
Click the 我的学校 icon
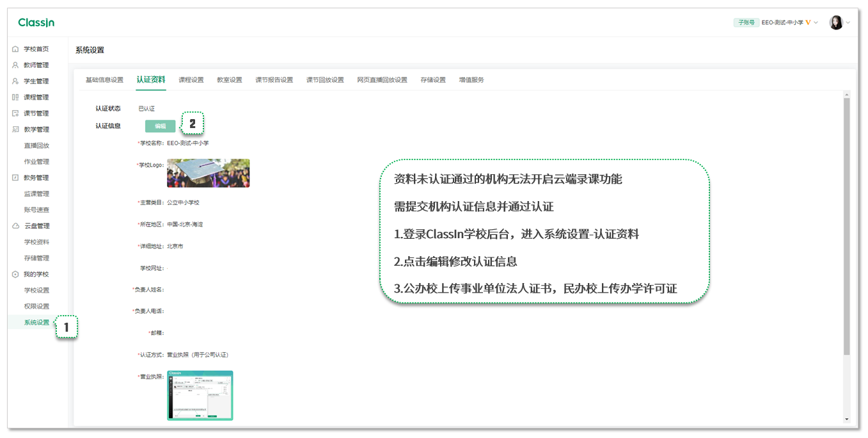pos(15,274)
